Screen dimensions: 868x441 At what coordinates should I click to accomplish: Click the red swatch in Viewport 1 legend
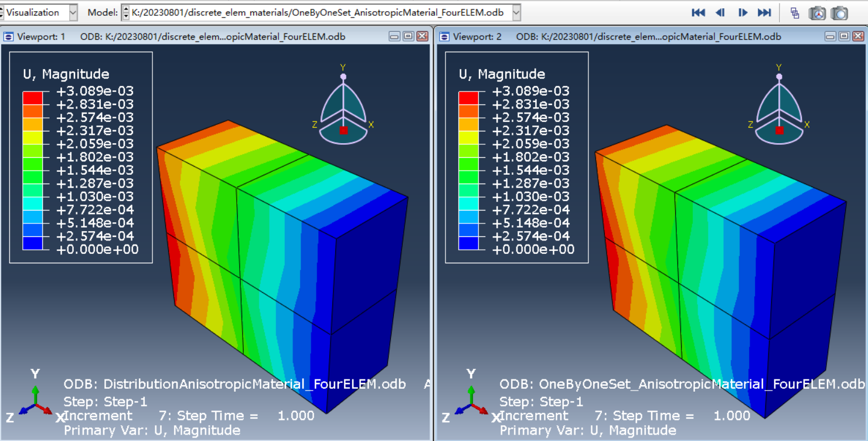pos(33,97)
